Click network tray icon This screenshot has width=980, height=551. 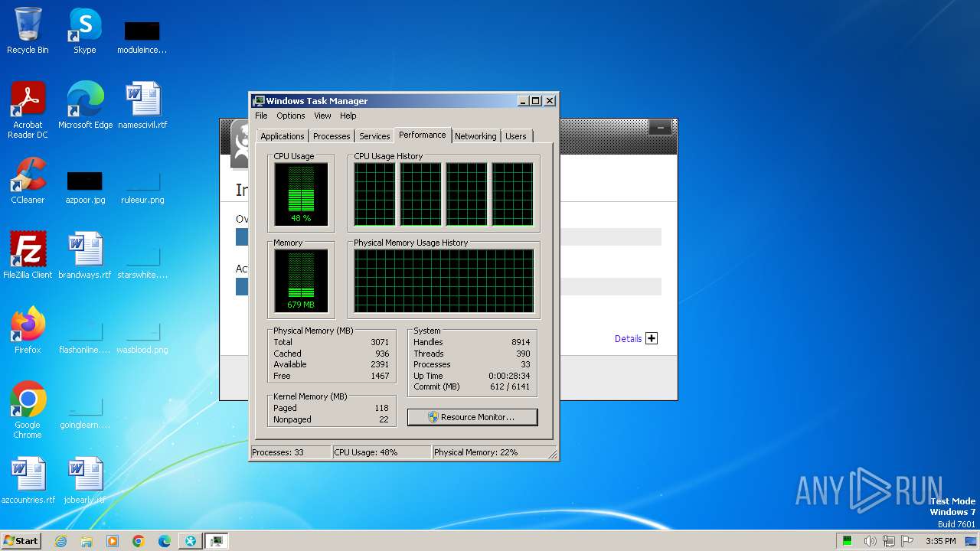click(x=888, y=541)
